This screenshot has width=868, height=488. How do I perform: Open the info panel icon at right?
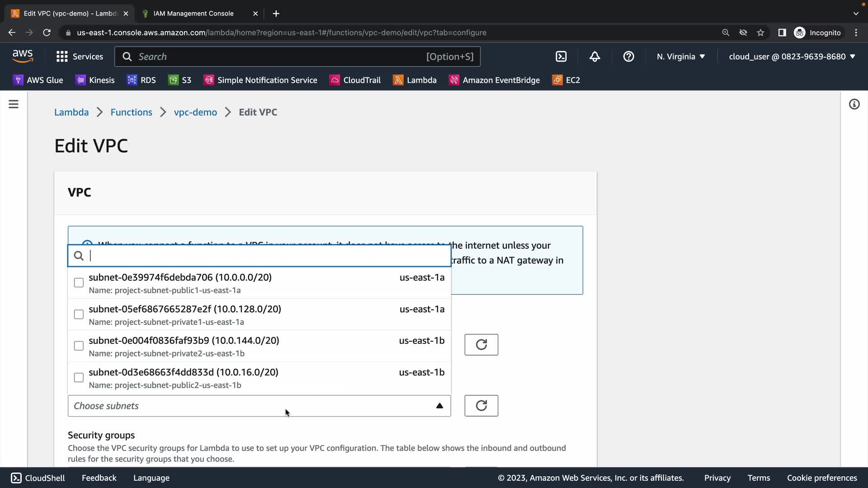pyautogui.click(x=854, y=104)
